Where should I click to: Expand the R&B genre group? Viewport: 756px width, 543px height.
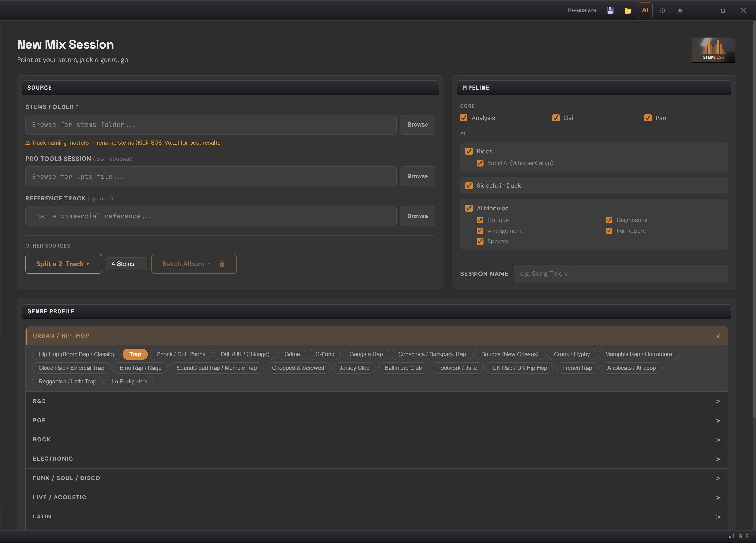click(377, 401)
